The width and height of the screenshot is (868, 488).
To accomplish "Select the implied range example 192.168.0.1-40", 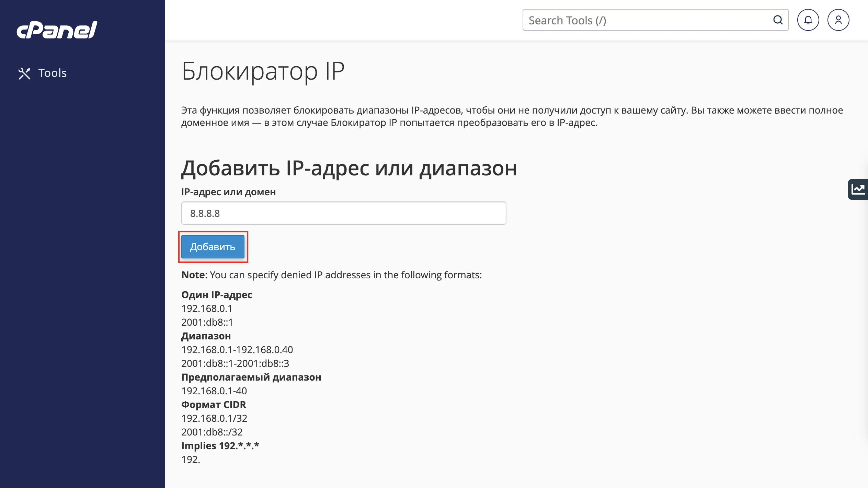I will coord(214,391).
